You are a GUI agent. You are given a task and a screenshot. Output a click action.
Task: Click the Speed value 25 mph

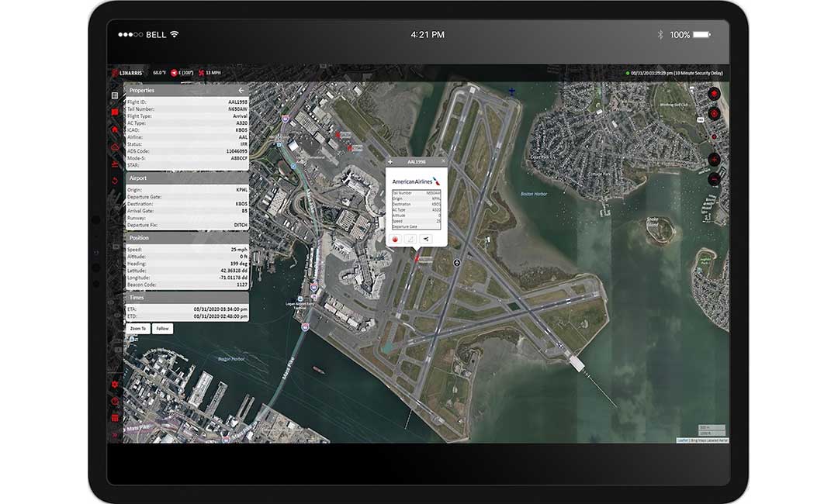(239, 250)
